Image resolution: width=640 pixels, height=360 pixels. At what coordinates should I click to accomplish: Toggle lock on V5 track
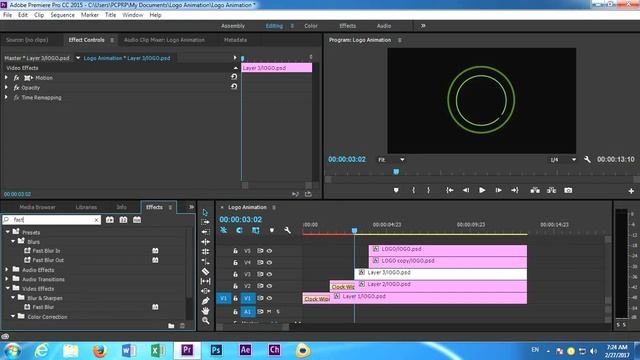[x=236, y=251]
